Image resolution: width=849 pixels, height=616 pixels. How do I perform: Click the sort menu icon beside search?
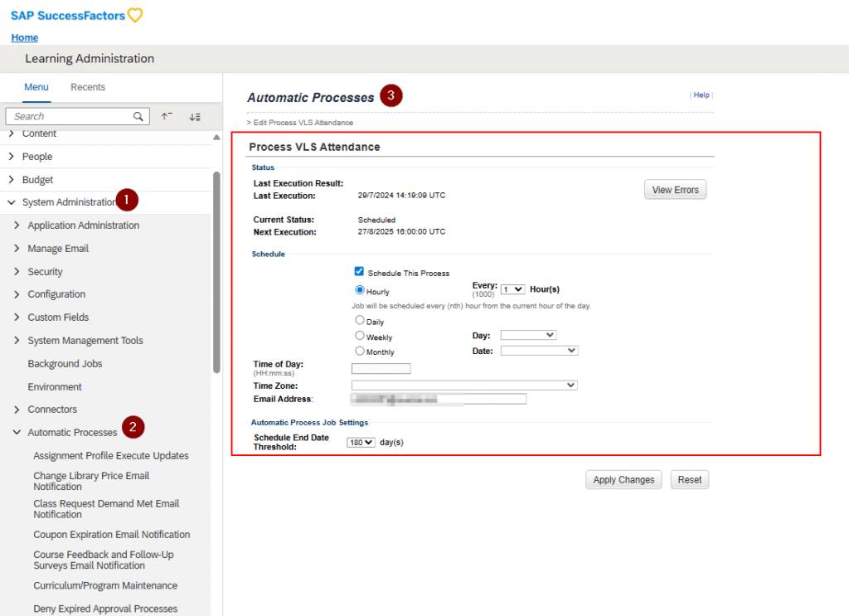coord(195,117)
